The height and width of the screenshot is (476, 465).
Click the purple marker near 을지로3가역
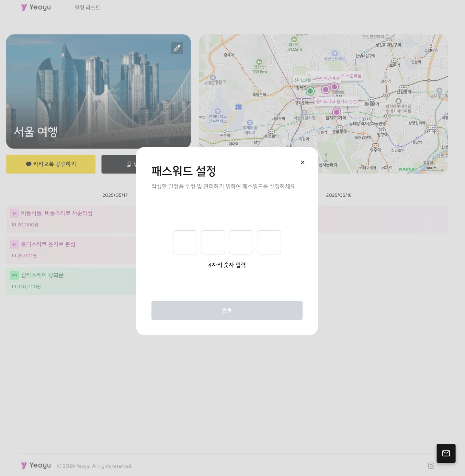[x=337, y=112]
